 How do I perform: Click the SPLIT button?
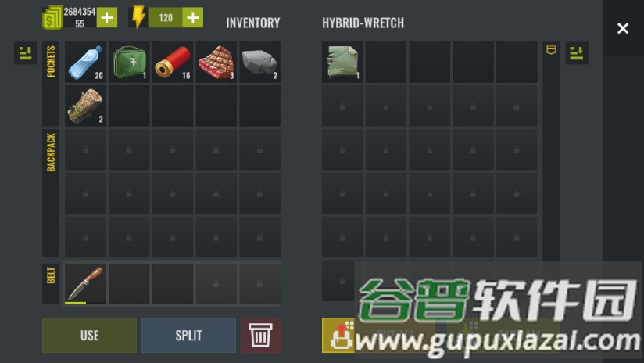(x=188, y=335)
